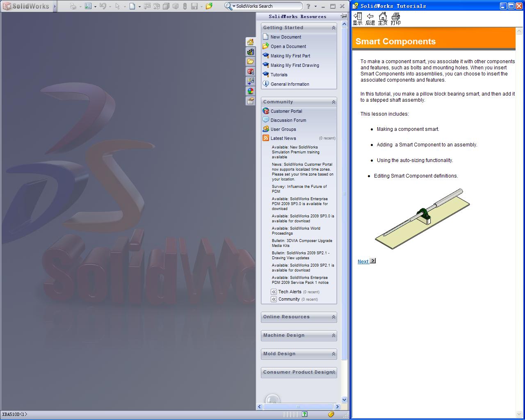Open the File Explorer folder tab
The width and height of the screenshot is (525, 420).
tap(250, 62)
